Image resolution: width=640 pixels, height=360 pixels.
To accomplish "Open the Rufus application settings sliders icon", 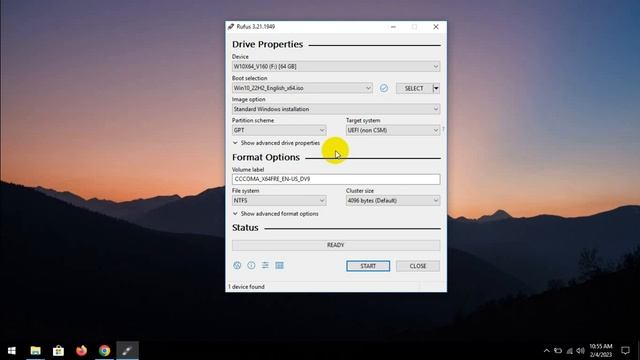I will coord(265,265).
